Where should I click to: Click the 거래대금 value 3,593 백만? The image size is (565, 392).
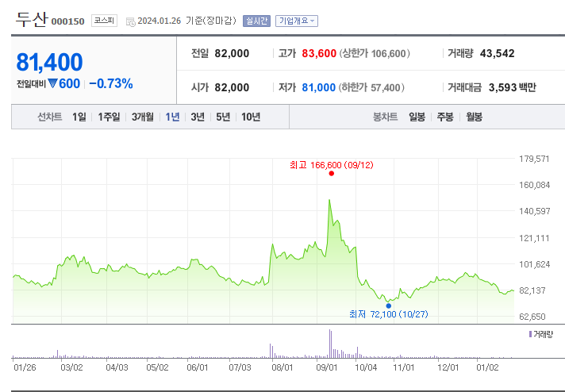(x=513, y=87)
